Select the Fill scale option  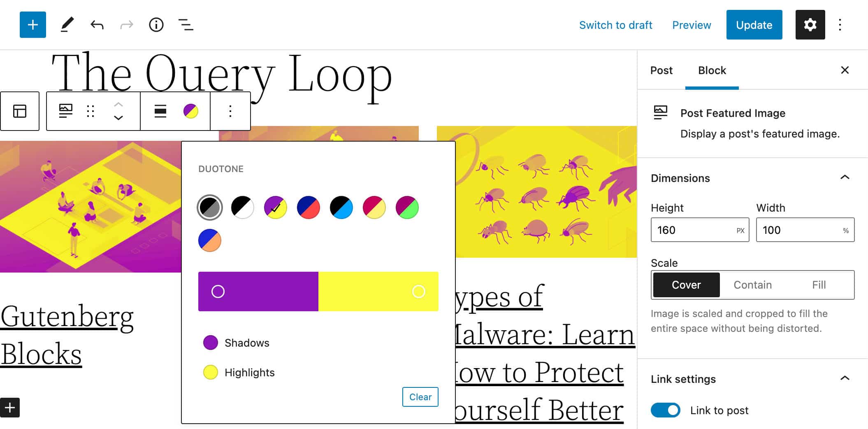point(819,285)
